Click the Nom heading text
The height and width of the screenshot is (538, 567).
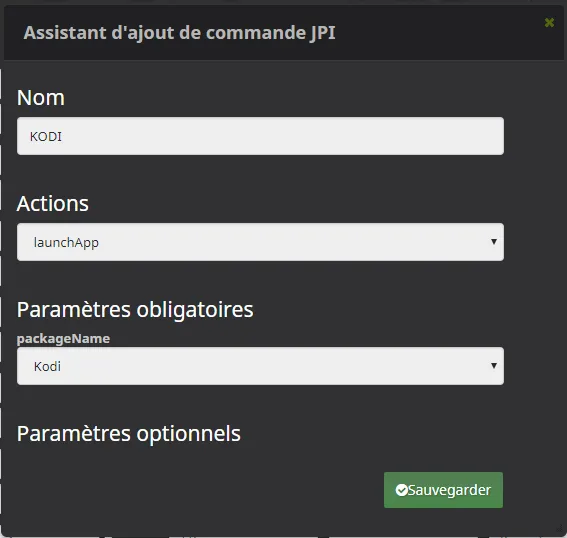[x=40, y=98]
